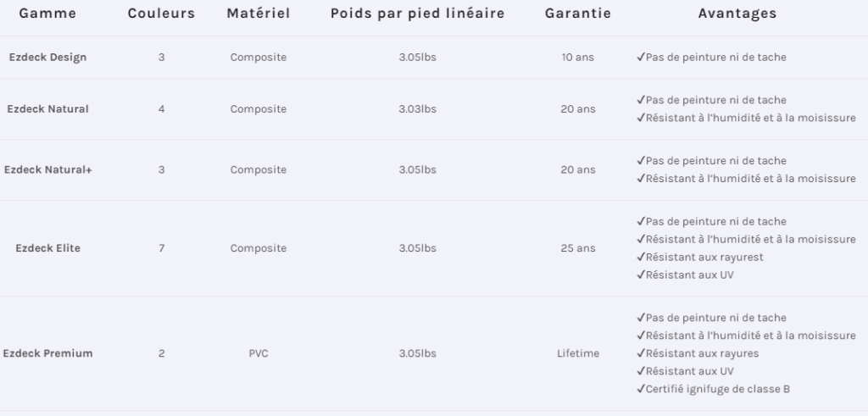The image size is (868, 416).
Task: Select the Couleurs column header
Action: pos(161,14)
